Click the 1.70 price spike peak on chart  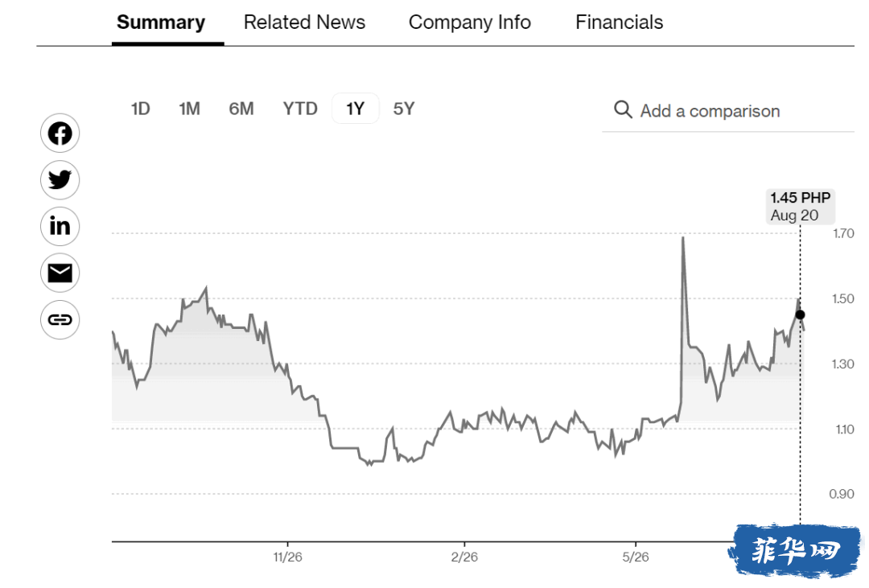(683, 238)
